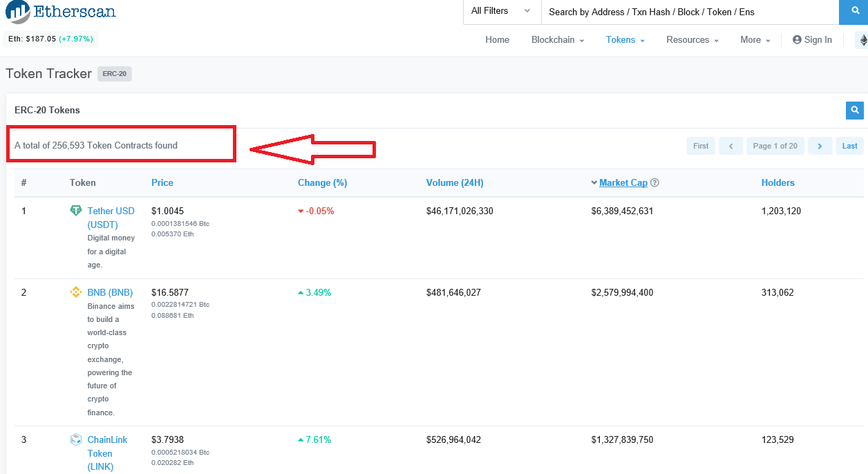Click the Market Cap help question icon
This screenshot has height=474, width=868.
click(654, 183)
